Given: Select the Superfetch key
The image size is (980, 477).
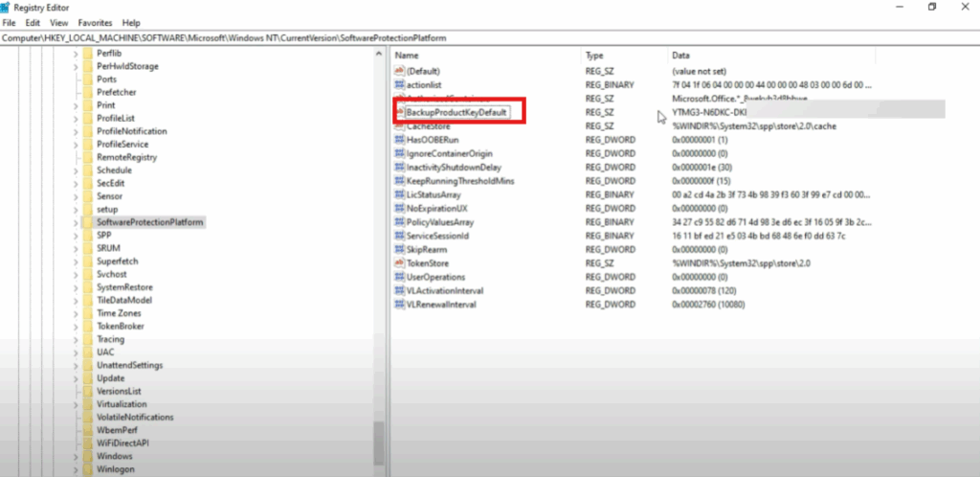Looking at the screenshot, I should coord(118,261).
